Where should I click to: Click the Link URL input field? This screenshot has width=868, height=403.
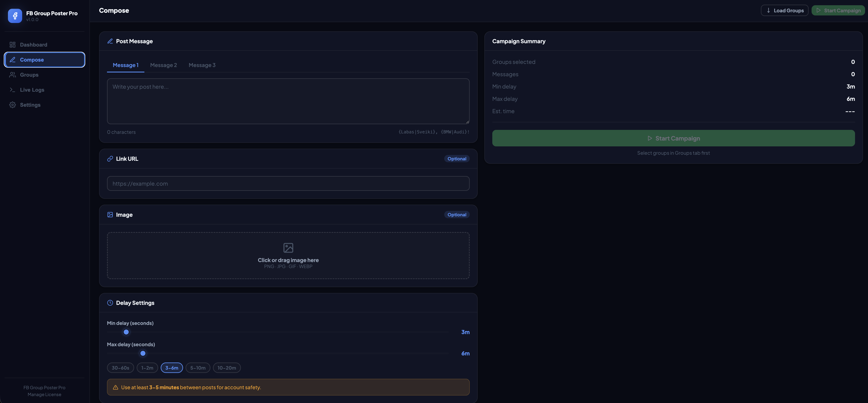point(288,184)
